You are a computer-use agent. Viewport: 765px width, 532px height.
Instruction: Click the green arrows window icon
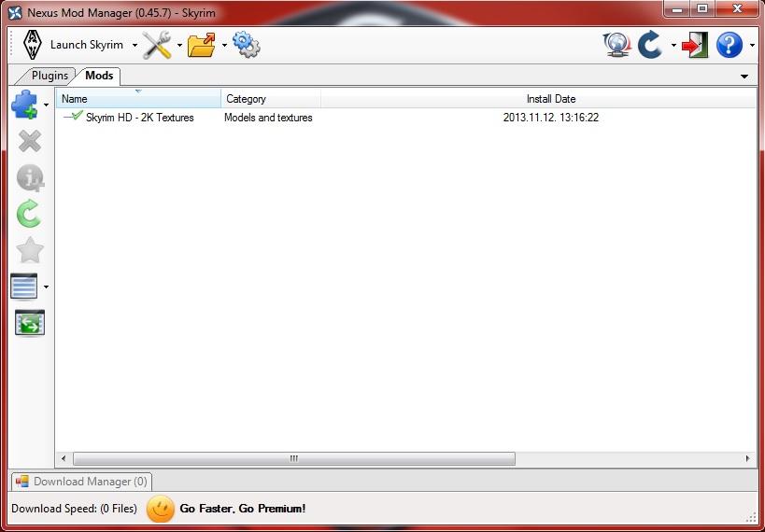coord(30,323)
